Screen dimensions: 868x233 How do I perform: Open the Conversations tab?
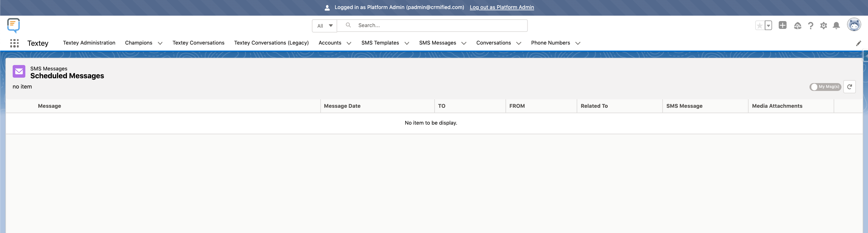pos(493,43)
